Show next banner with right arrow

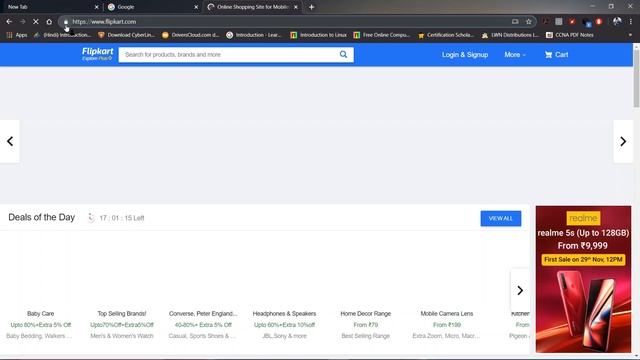coord(623,141)
